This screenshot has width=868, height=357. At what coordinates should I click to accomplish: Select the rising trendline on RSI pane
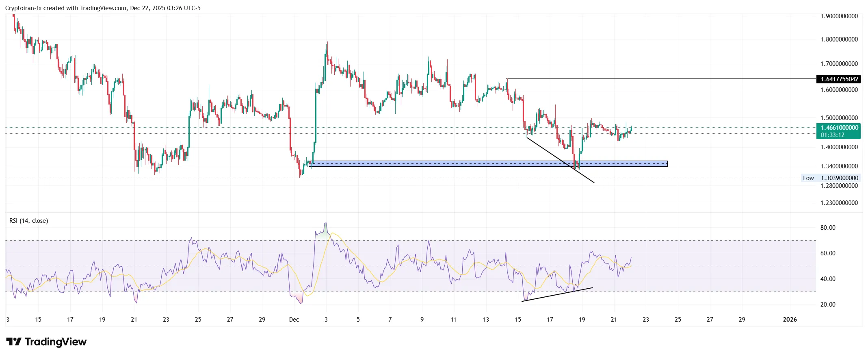[556, 294]
